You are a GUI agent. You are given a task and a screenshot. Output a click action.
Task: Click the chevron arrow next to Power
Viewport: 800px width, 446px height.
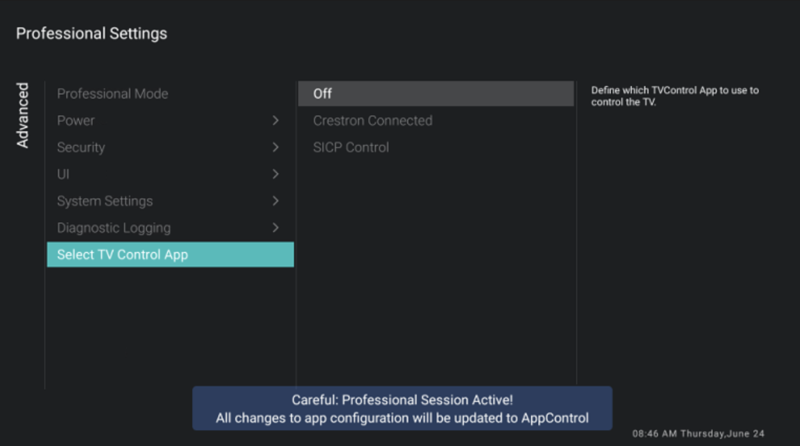[x=276, y=121]
